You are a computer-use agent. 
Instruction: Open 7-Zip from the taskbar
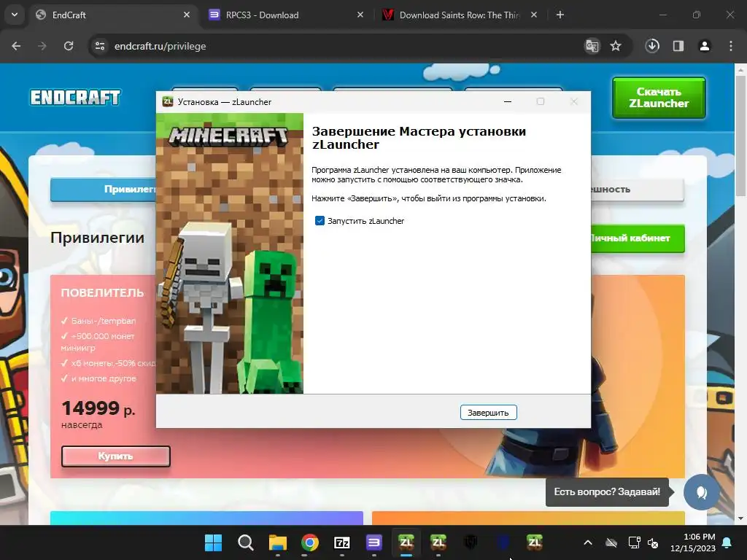pos(342,542)
